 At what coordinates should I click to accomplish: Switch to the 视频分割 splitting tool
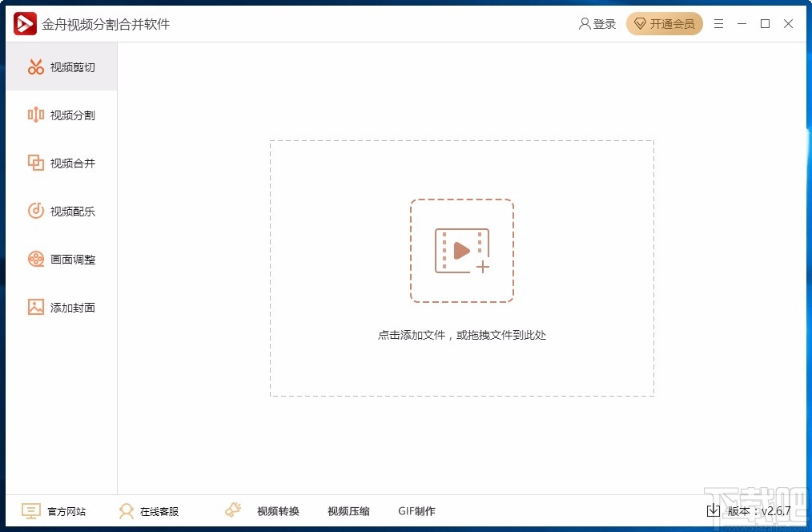[x=60, y=115]
